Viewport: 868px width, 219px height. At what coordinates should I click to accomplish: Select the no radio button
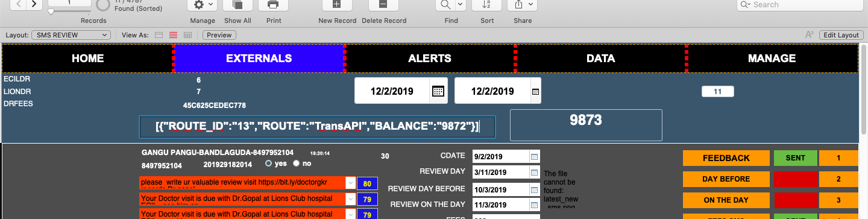(x=296, y=163)
